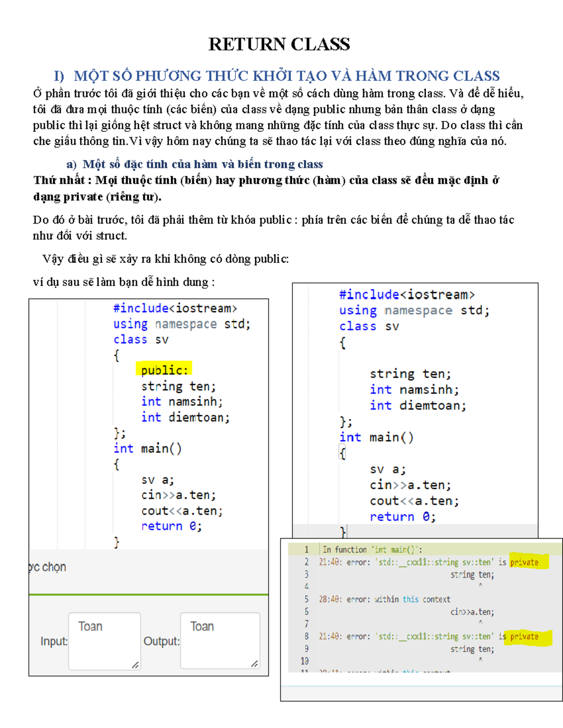
Task: Click subheading a) Một số đặc tính
Action: click(195, 164)
